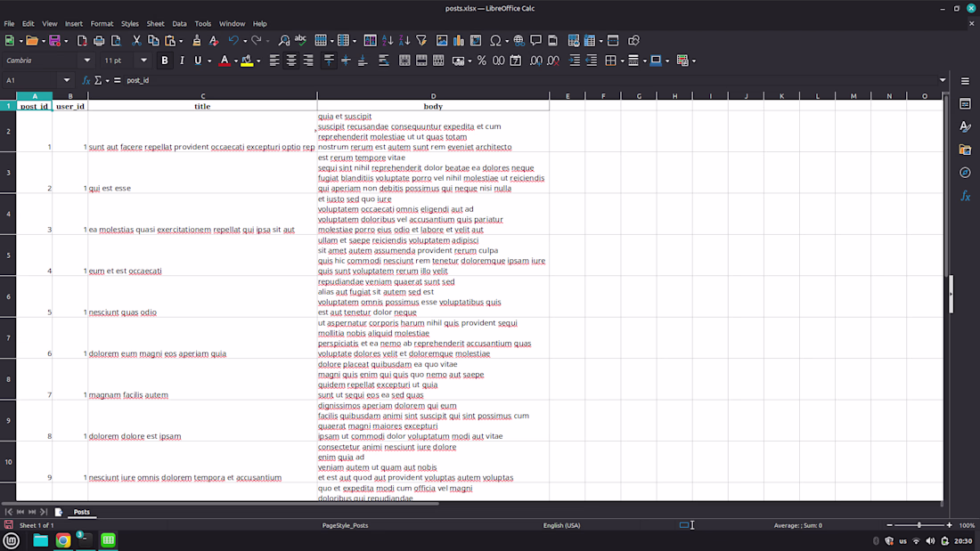Click Clear Direct Formatting icon

click(214, 41)
